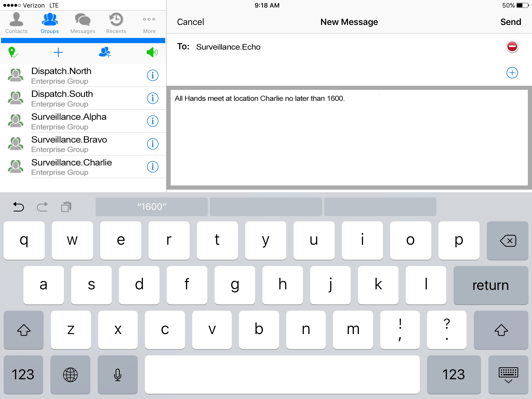Switch to numeric keyboard with left 123 key
The width and height of the screenshot is (532, 399).
(23, 374)
